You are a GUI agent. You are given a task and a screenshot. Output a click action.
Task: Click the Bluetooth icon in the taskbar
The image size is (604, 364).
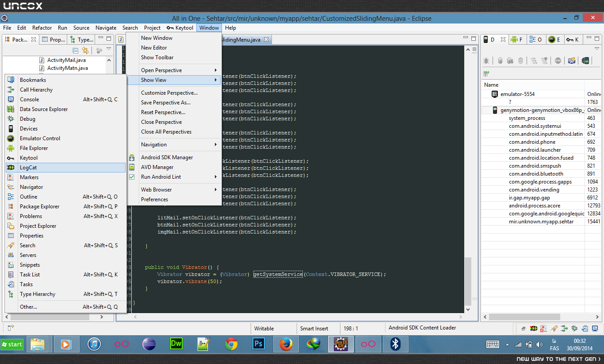395,344
